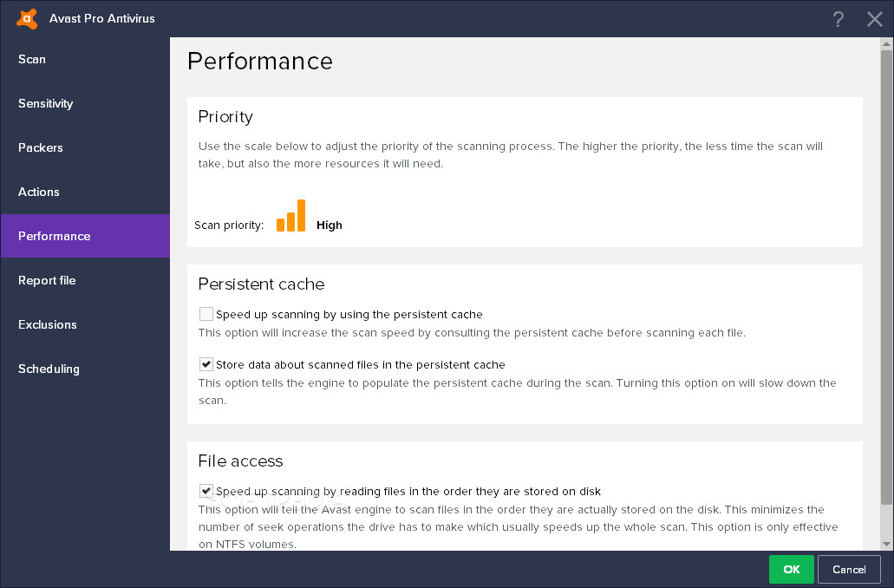Screen dimensions: 894x588
Task: Click the Avast logo icon
Action: point(27,18)
